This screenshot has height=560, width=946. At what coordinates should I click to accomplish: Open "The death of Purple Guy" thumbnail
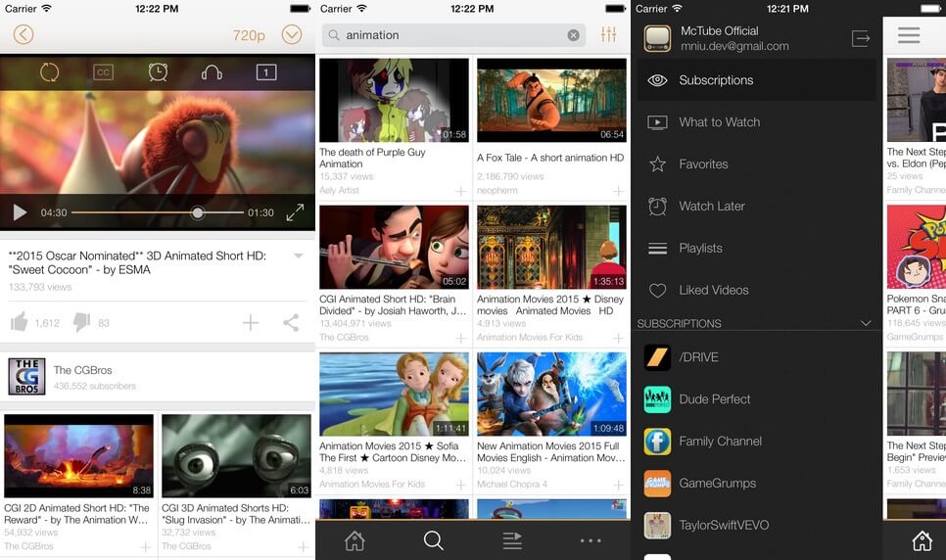[x=394, y=100]
